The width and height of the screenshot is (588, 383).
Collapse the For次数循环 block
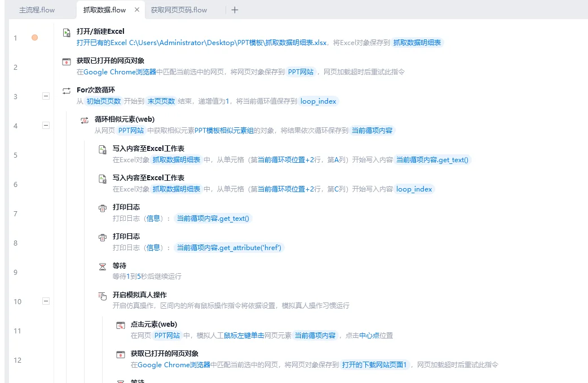(x=46, y=96)
